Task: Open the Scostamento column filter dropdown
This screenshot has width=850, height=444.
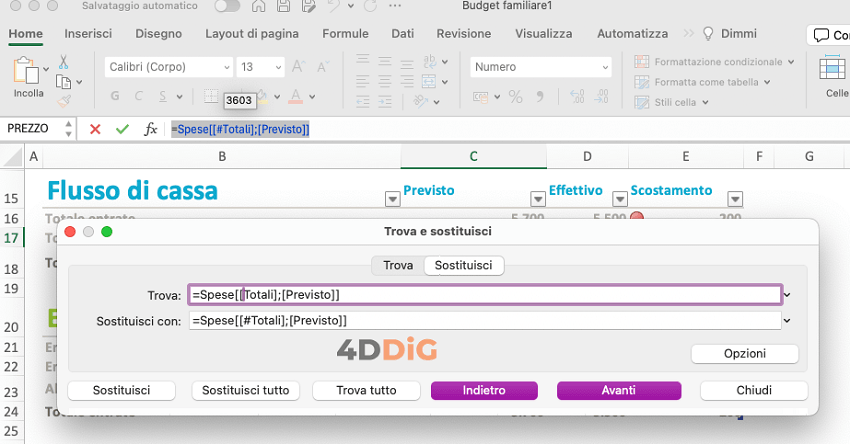Action: coord(735,199)
